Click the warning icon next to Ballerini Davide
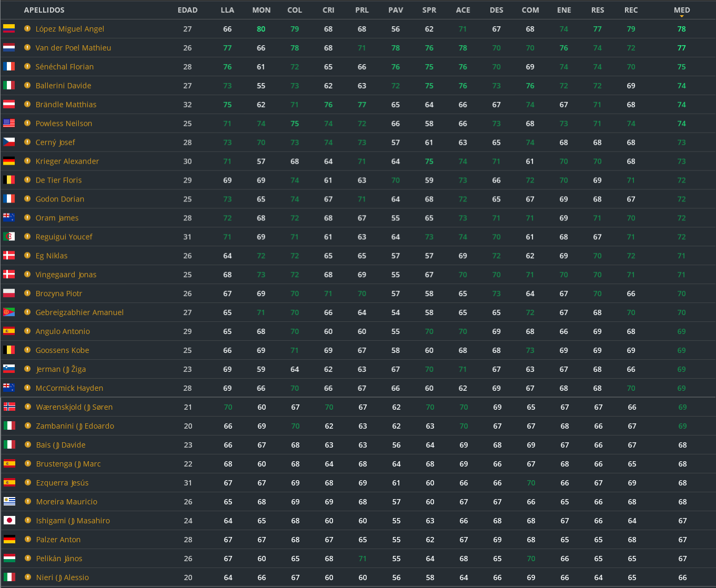716x588 pixels. [x=27, y=85]
